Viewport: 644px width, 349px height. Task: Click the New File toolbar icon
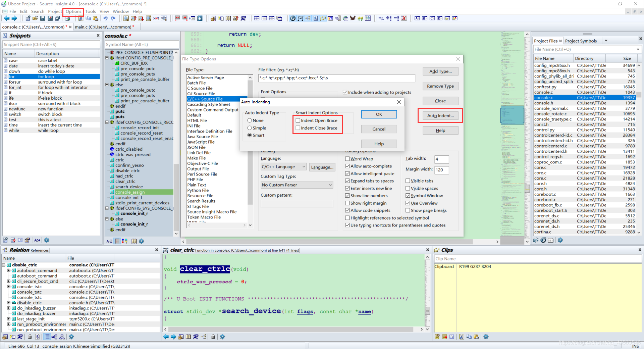tap(28, 18)
